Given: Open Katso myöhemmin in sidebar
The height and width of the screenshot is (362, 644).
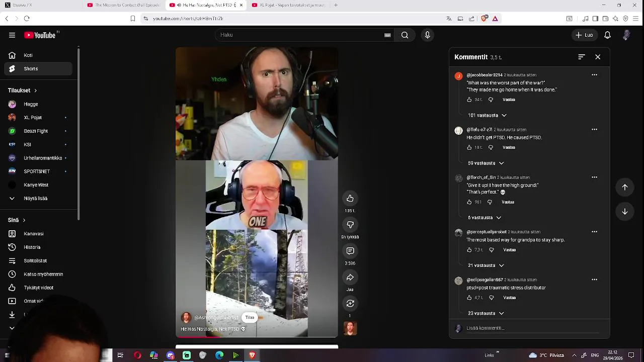Looking at the screenshot, I should pyautogui.click(x=38, y=275).
